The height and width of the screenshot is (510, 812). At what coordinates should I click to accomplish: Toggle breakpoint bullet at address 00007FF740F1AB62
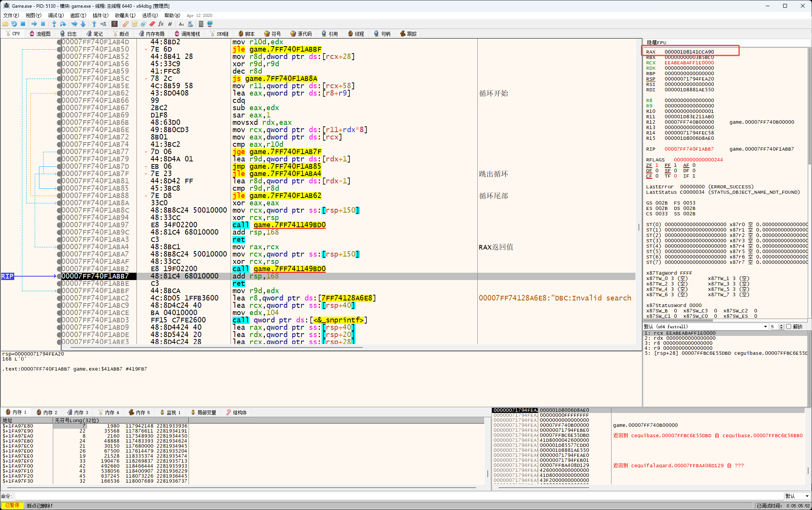click(59, 93)
